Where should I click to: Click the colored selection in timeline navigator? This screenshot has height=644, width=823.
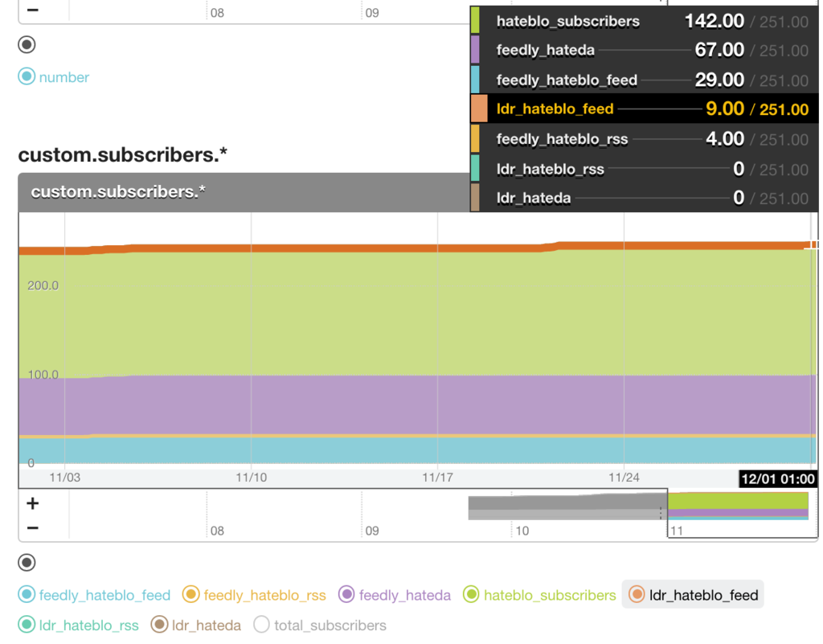pos(738,506)
